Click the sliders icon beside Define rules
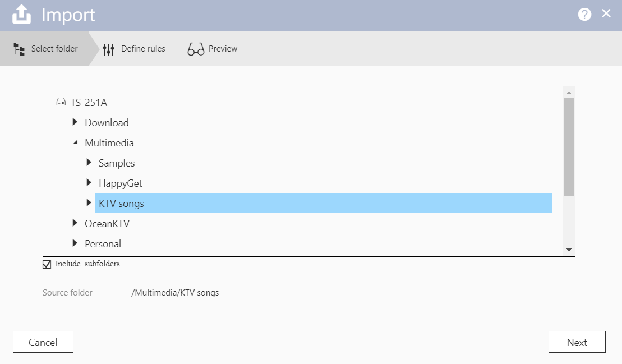 (109, 49)
